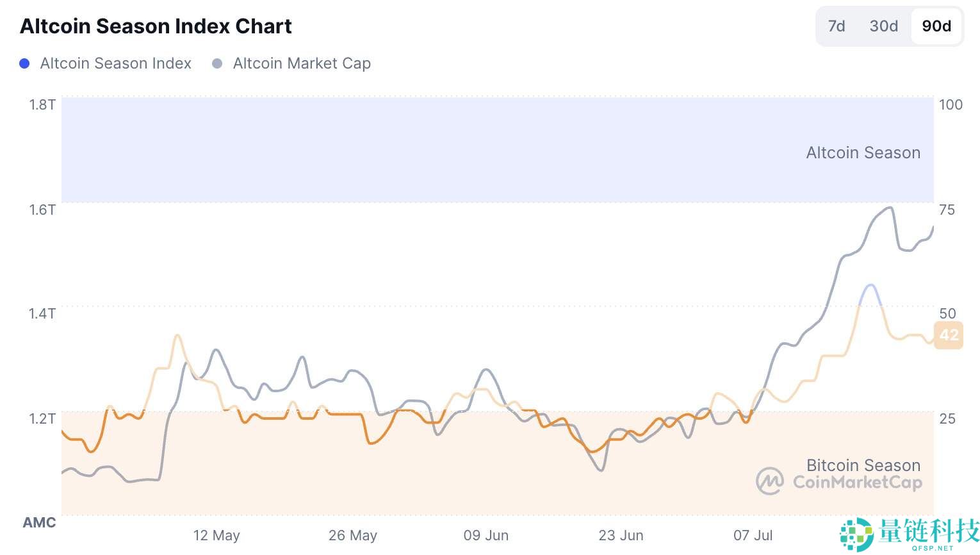Click the Altcoin Season zone label
The height and width of the screenshot is (555, 980).
pyautogui.click(x=863, y=153)
